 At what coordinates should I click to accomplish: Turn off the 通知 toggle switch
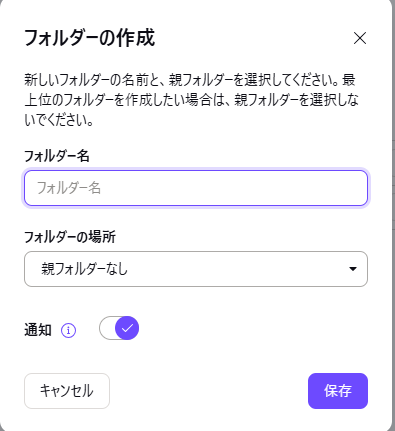click(119, 328)
